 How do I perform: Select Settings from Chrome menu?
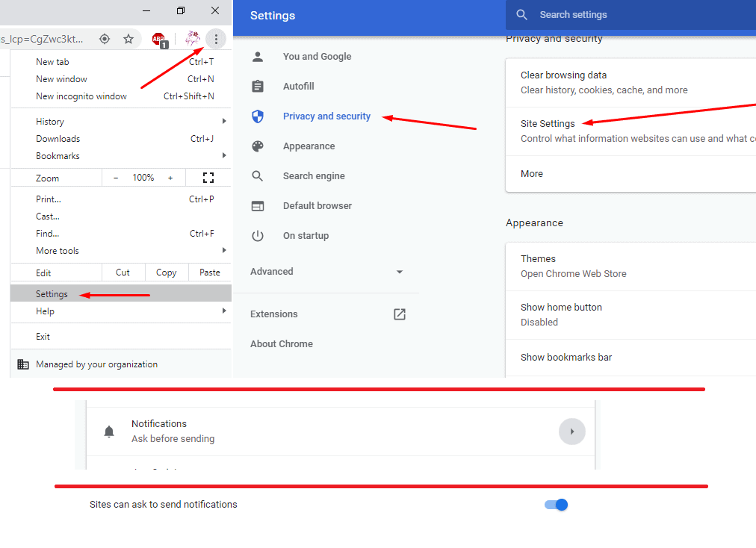52,294
